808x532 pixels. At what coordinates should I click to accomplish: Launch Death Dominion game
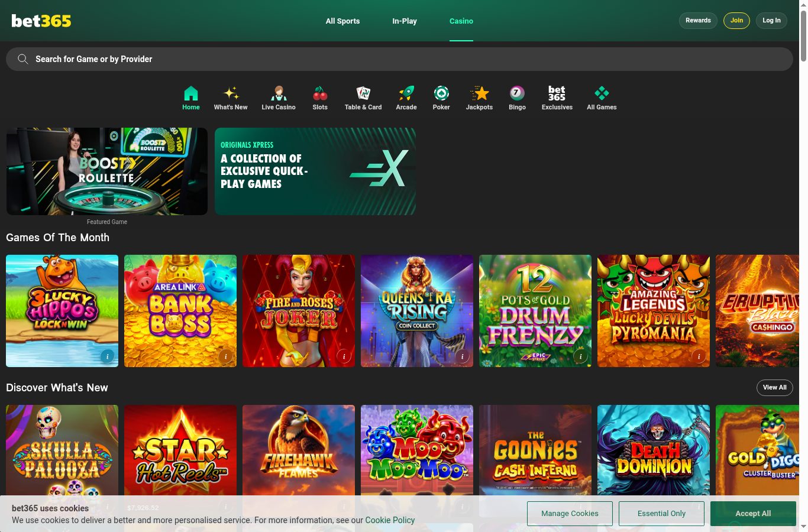[x=654, y=450]
